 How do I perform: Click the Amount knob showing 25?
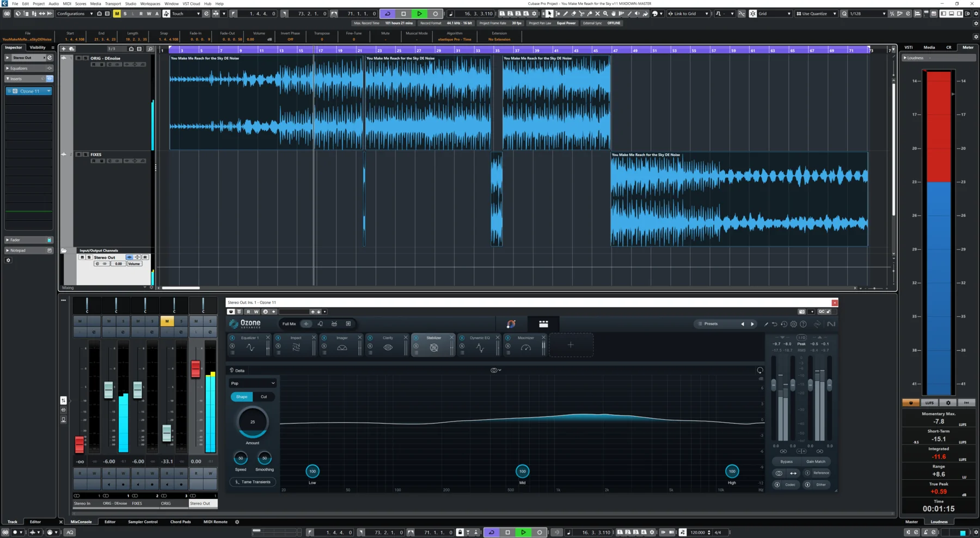pos(253,422)
